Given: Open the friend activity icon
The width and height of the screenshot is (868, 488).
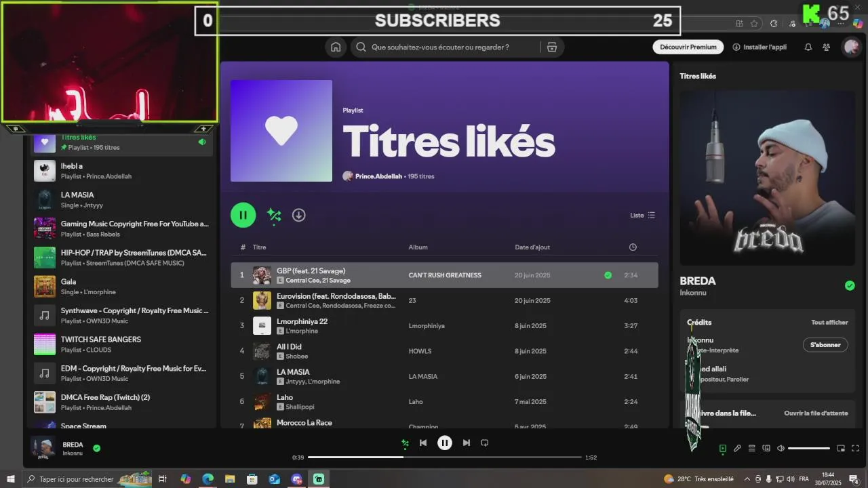Looking at the screenshot, I should pos(826,47).
